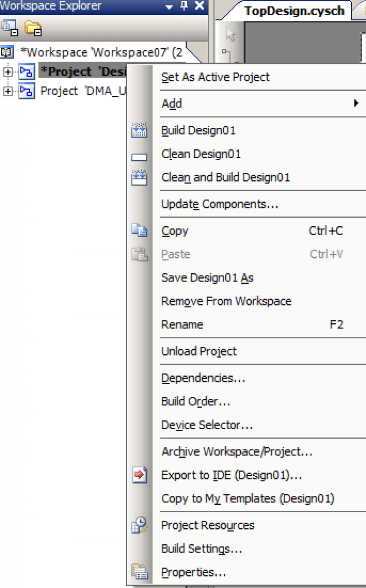Select Update Components... menu entry
Viewport: 366px width, 588px height.
pos(220,204)
